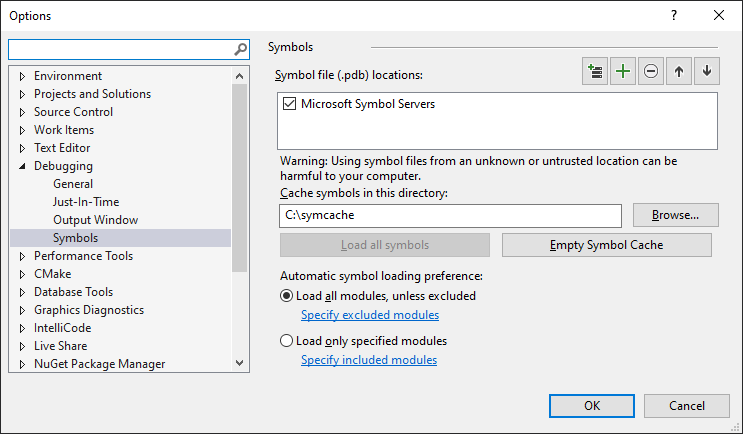Open the Just-In-Time debugging page
Image resolution: width=743 pixels, height=434 pixels.
point(86,202)
